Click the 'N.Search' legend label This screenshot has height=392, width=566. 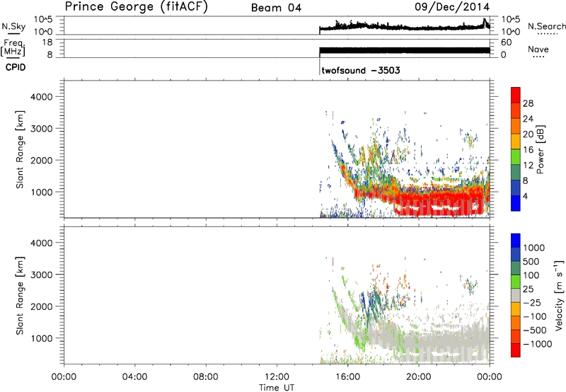coord(546,26)
